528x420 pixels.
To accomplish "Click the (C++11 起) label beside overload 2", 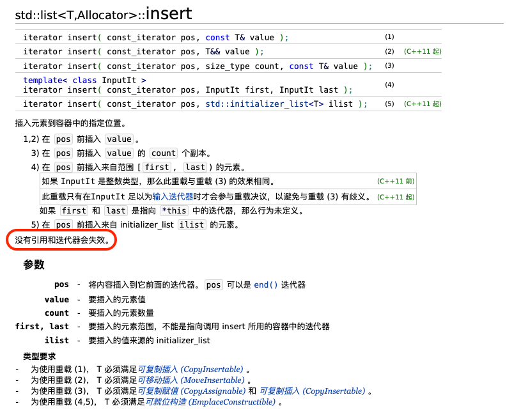I will click(423, 51).
